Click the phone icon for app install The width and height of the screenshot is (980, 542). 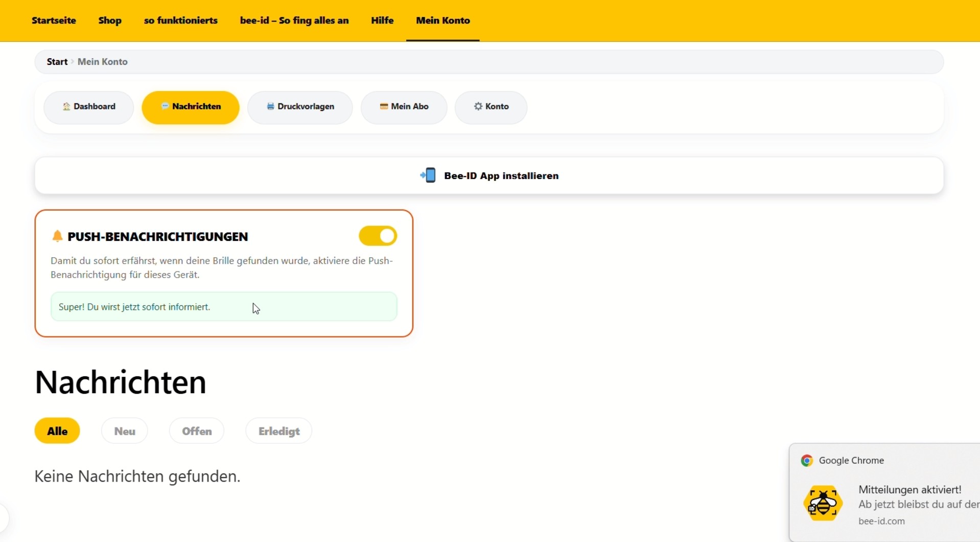click(428, 175)
